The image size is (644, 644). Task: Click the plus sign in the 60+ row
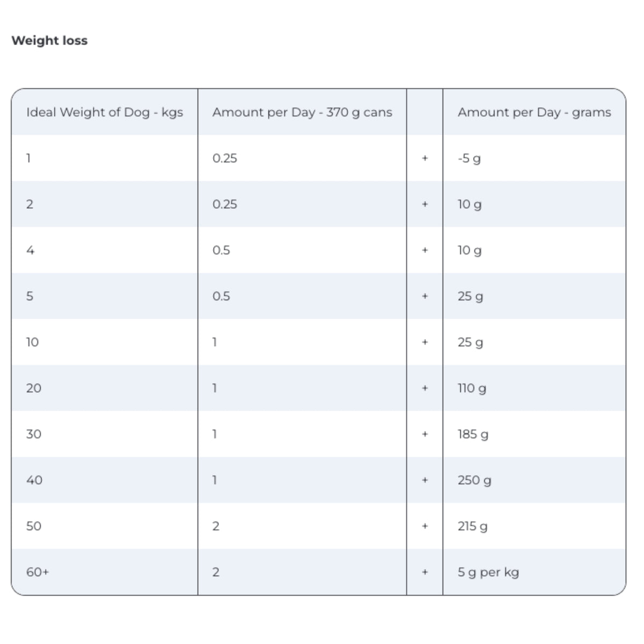[425, 572]
